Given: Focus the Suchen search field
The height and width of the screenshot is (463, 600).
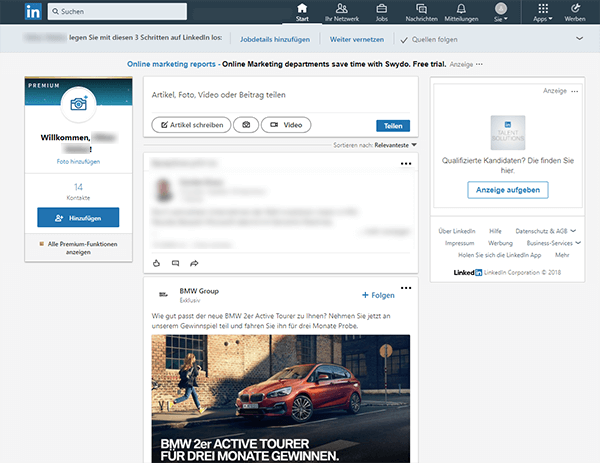Looking at the screenshot, I should point(117,11).
